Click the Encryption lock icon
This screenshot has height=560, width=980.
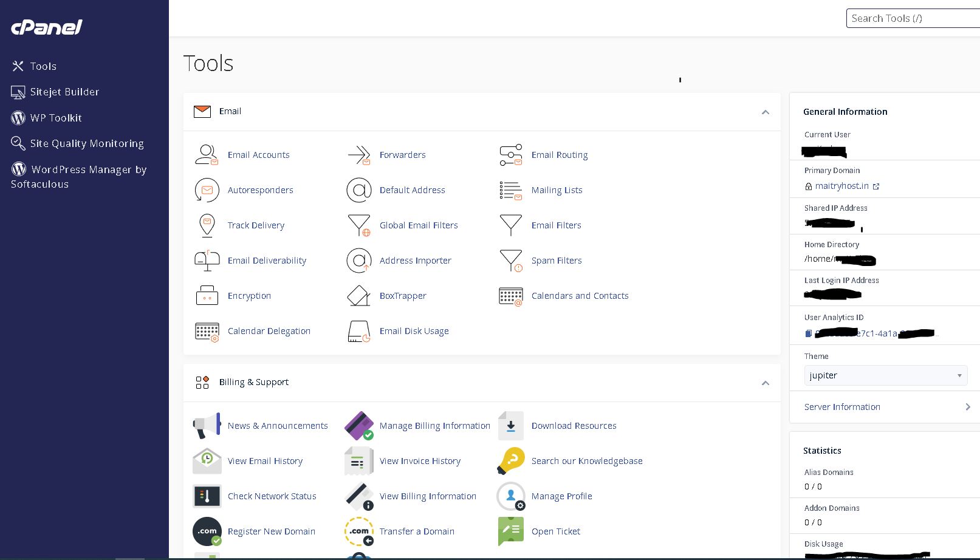pos(207,296)
